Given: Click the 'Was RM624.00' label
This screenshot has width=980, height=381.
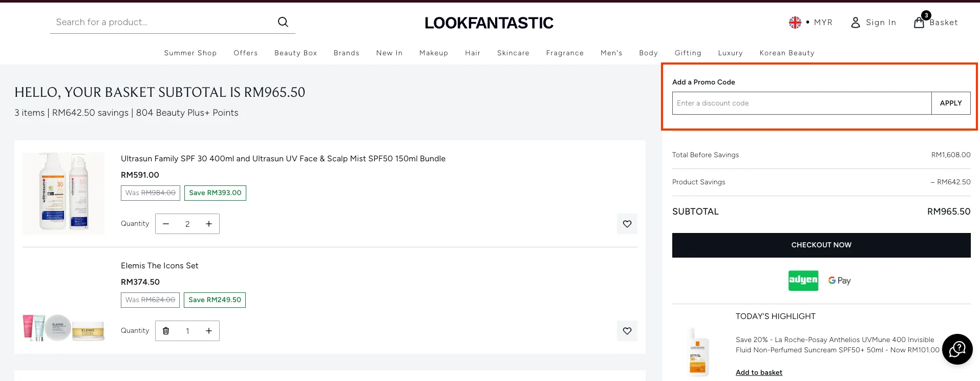Looking at the screenshot, I should pos(150,300).
